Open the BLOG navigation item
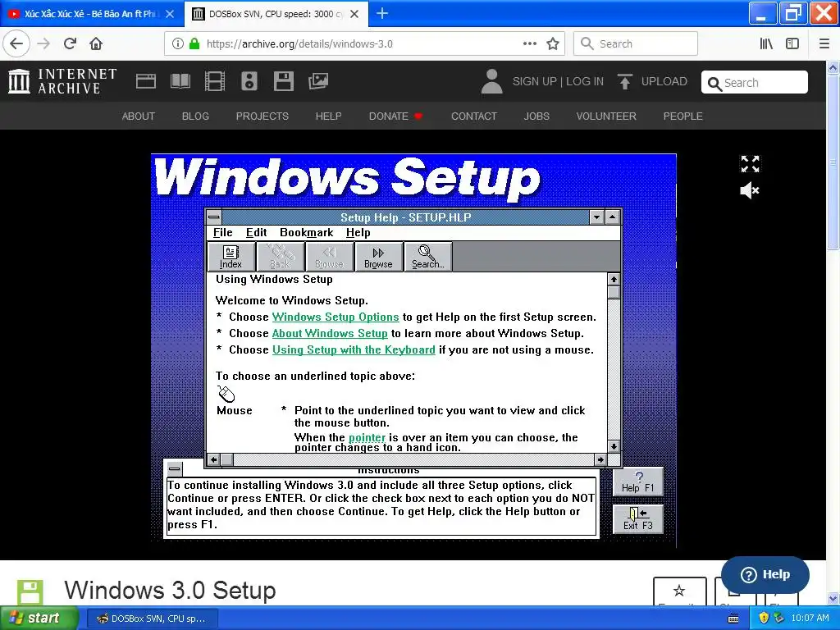Screen dimensions: 840x630 pyautogui.click(x=195, y=116)
